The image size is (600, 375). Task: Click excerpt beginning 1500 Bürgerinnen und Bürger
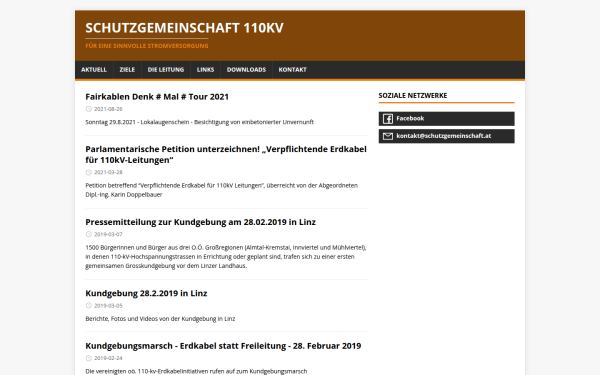226,257
